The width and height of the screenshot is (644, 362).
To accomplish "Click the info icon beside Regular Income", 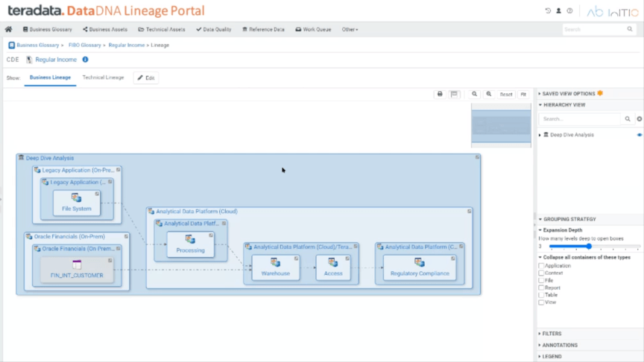I will [85, 60].
